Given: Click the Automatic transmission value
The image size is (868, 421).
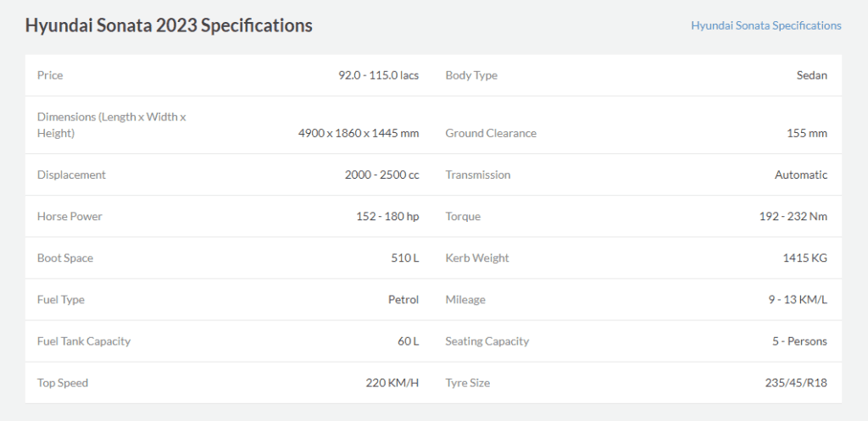Looking at the screenshot, I should [x=800, y=174].
